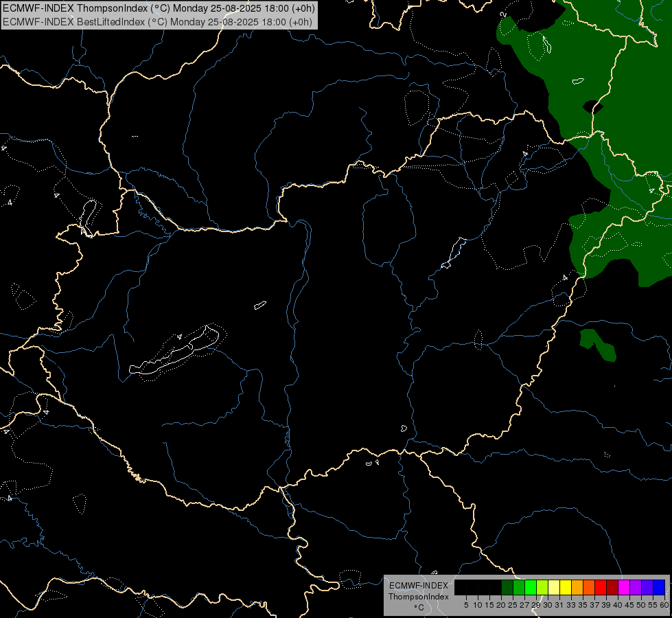Screen dimensions: 672x618
Task: Click the legend value 30
Action: tap(548, 605)
